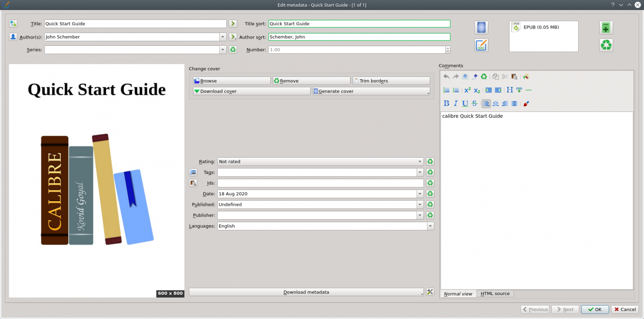644x319 pixels.
Task: Open download metadata configuration tools icon
Action: pyautogui.click(x=430, y=292)
